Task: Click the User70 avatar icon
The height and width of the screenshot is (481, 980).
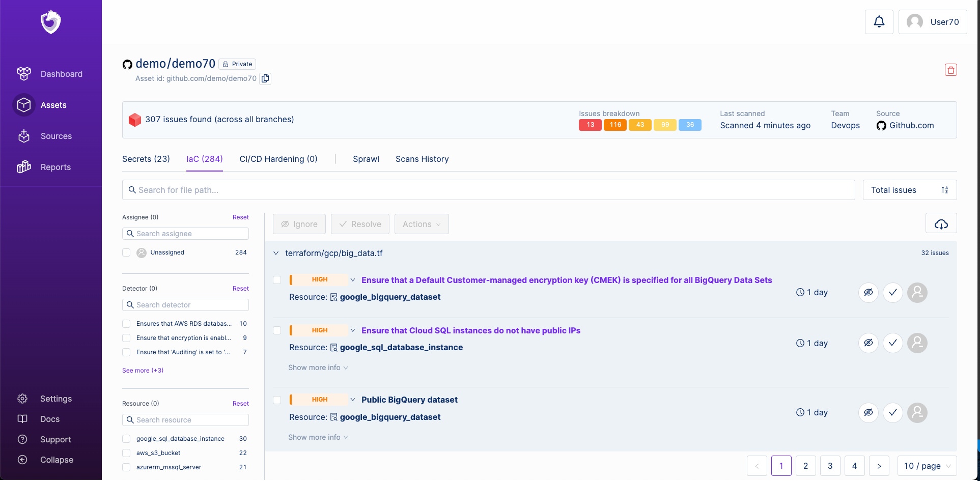Action: pyautogui.click(x=914, y=22)
